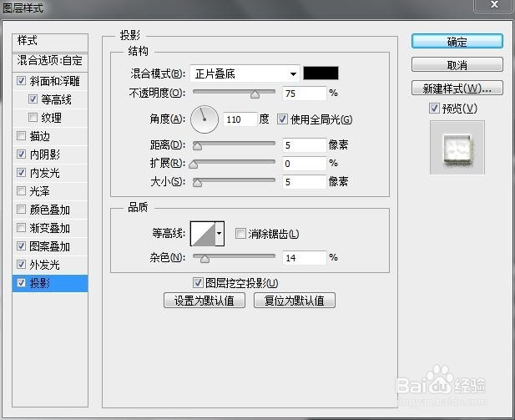This screenshot has width=515, height=420.
Task: Select the 颜色叠加 style entry
Action: (x=49, y=210)
